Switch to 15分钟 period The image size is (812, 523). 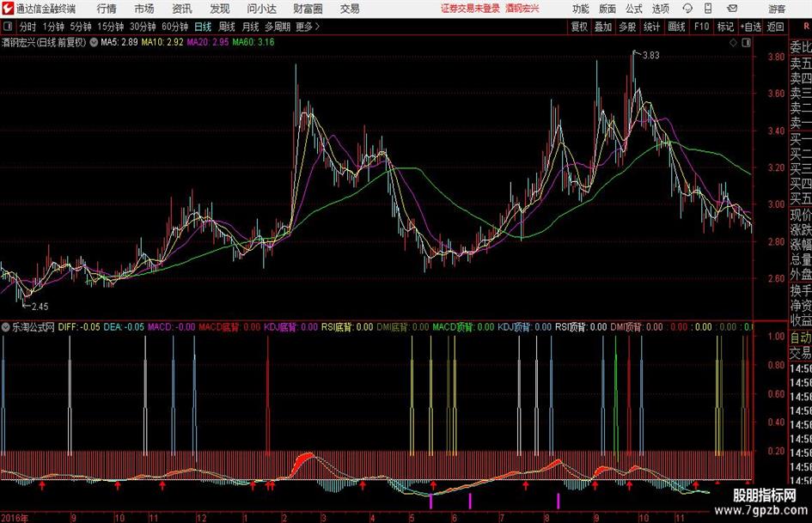(110, 27)
